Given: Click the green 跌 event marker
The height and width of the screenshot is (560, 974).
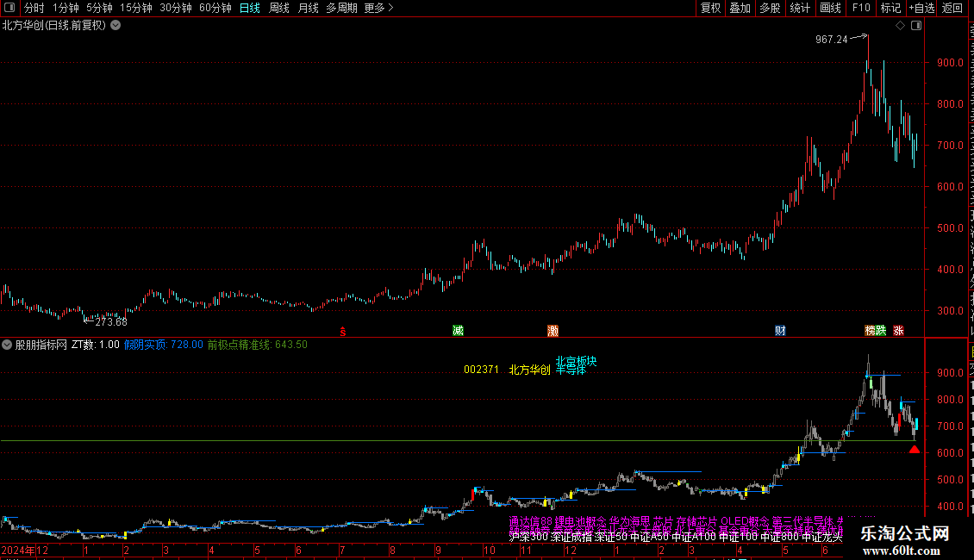Looking at the screenshot, I should [x=882, y=331].
